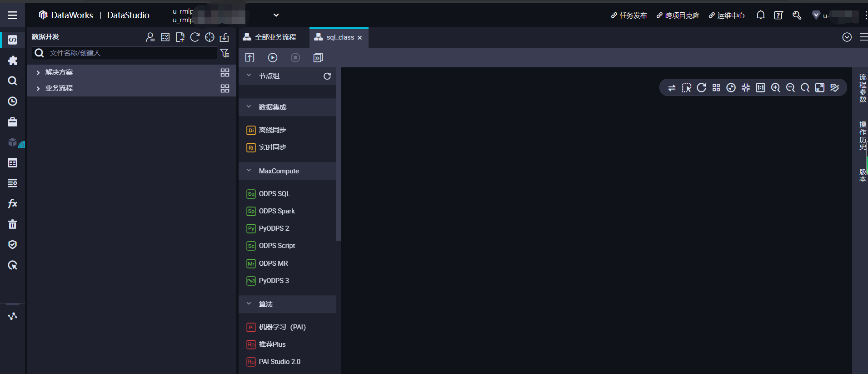Reset canvas zoom to 1:1
Screen dimensions: 868x374
click(761, 88)
